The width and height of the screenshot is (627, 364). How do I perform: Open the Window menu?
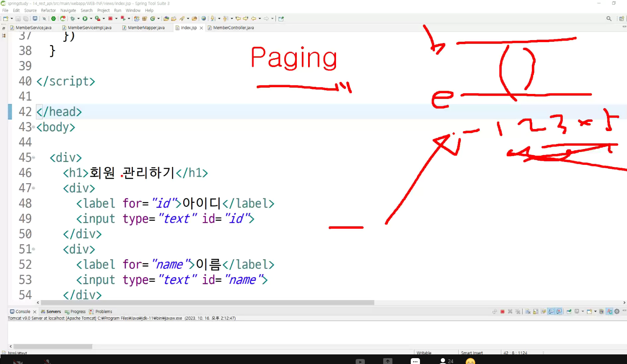point(133,10)
